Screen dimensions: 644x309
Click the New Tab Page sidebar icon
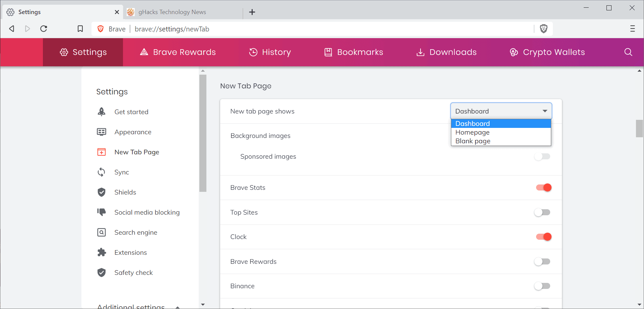point(102,152)
